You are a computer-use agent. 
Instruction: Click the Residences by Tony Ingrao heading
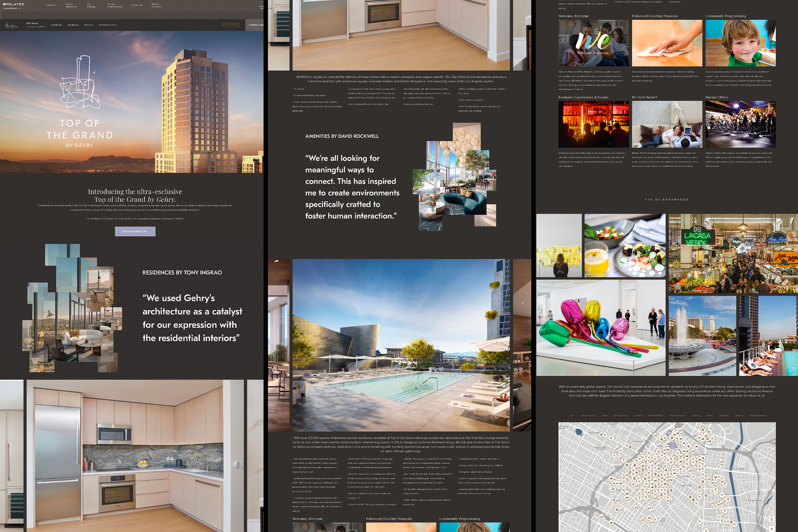click(182, 272)
